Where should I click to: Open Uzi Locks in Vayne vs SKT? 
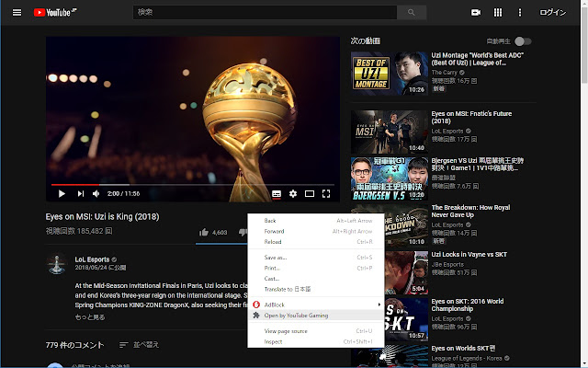(x=469, y=254)
